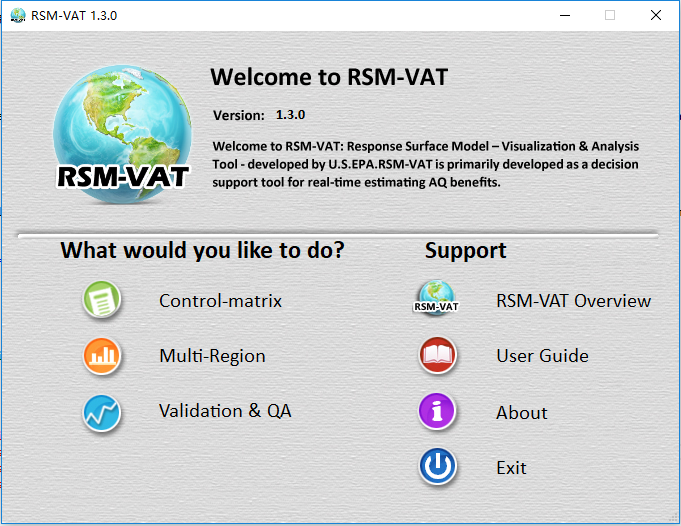Screen dimensions: 681x526
Task: Click the Exit text label
Action: [x=511, y=468]
